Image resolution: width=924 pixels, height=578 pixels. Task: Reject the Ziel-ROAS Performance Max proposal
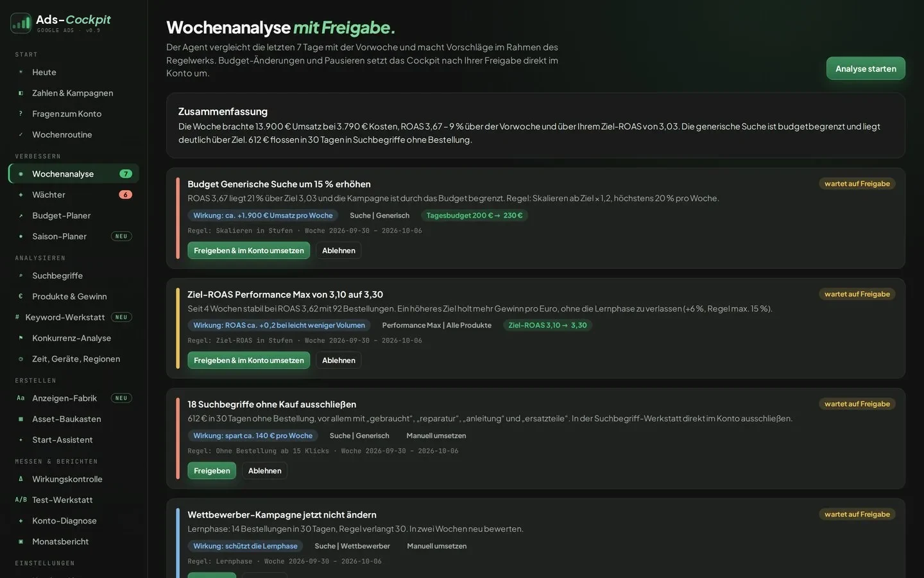339,360
